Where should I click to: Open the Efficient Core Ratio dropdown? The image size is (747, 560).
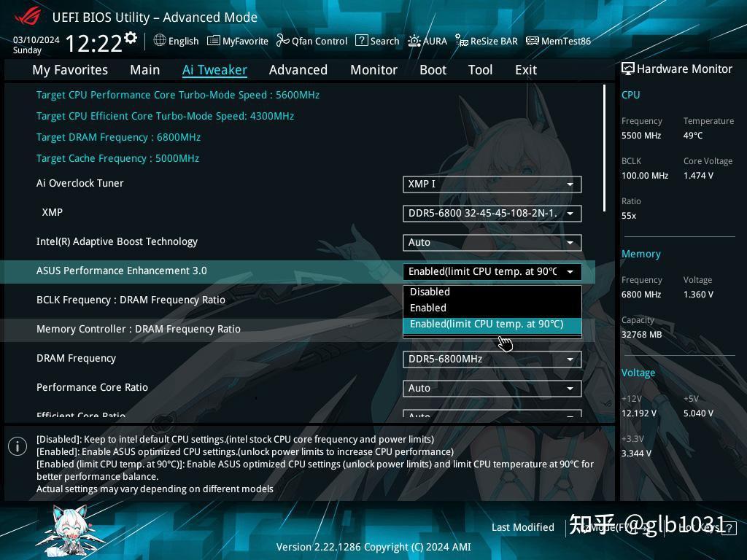tap(492, 413)
